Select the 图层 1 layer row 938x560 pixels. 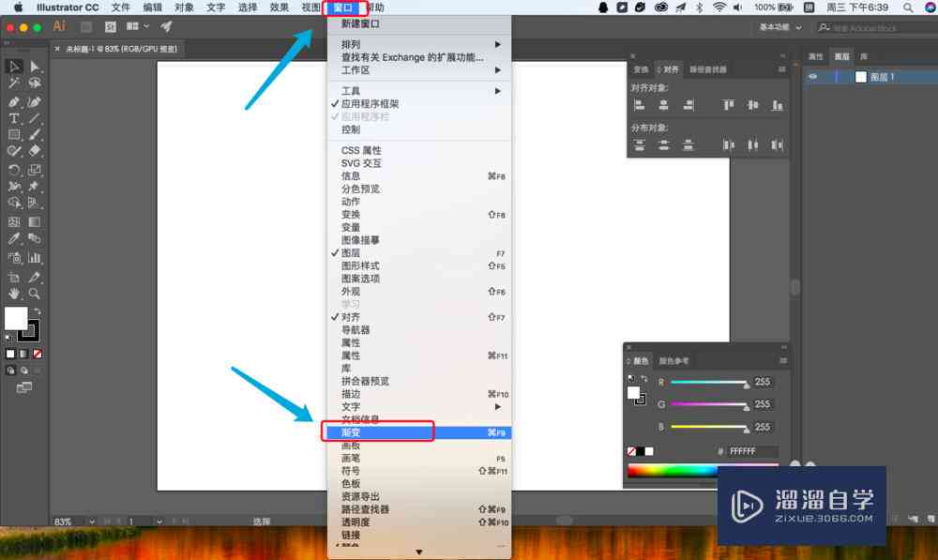point(870,77)
